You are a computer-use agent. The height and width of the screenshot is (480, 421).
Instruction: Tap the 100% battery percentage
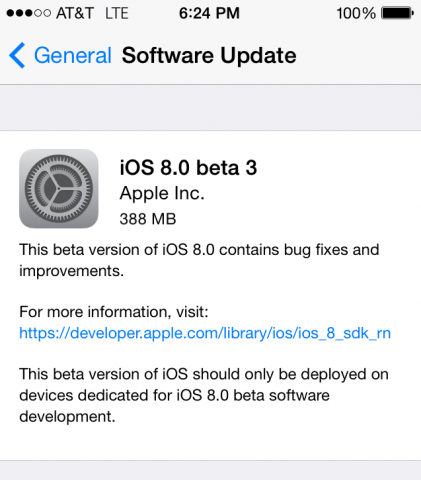[x=356, y=13]
